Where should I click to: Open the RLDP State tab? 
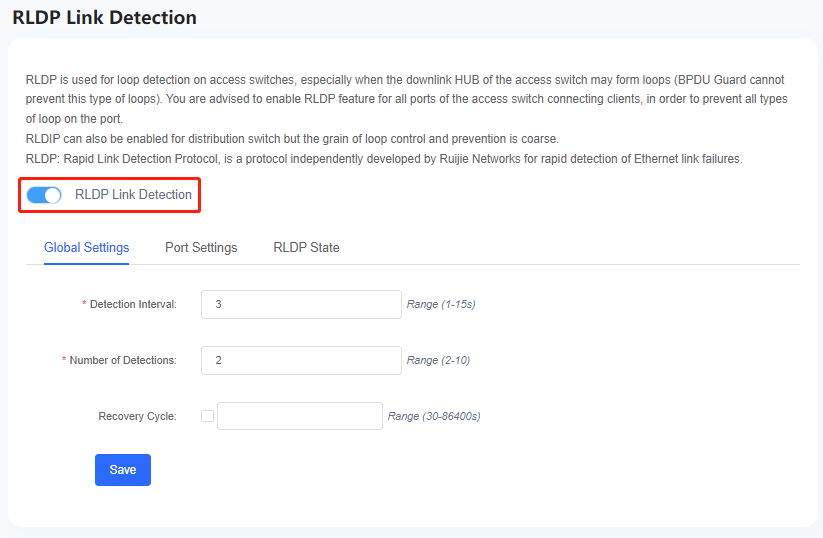[x=306, y=247]
